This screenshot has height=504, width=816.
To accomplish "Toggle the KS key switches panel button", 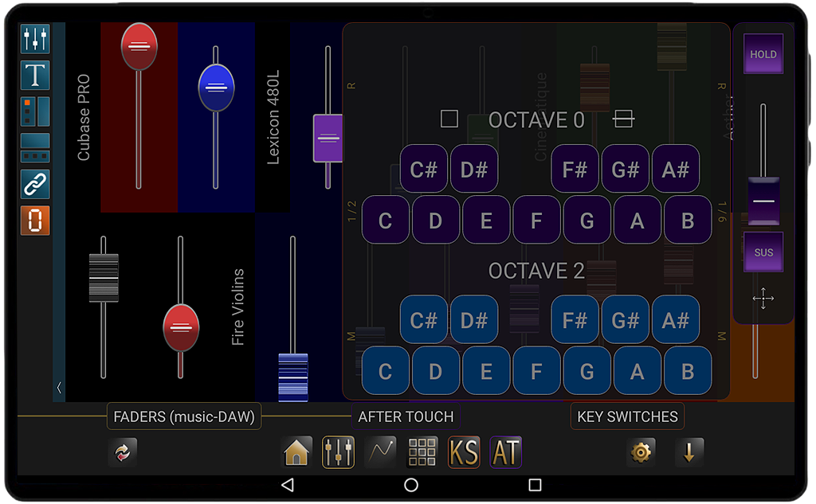I will 464,452.
